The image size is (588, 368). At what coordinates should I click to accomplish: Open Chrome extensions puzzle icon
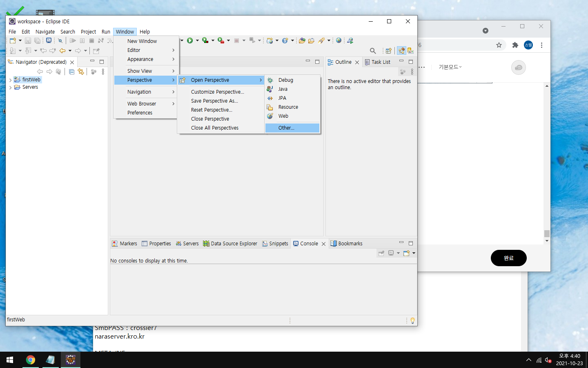515,45
